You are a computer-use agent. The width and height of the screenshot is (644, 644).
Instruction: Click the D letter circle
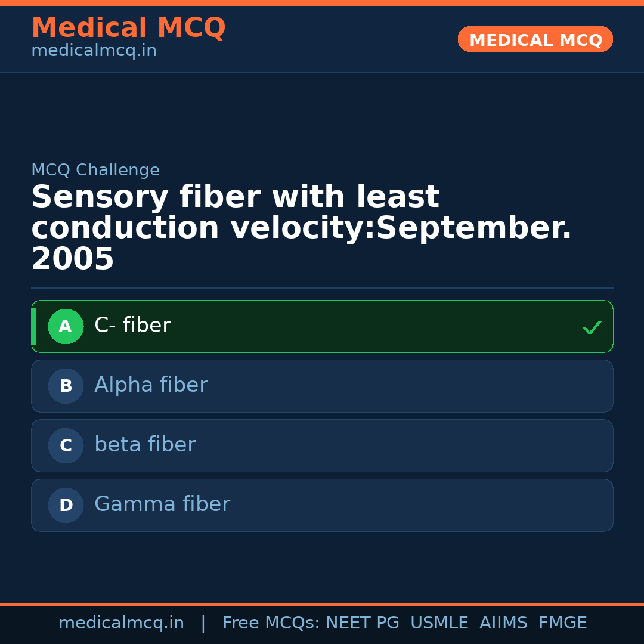tap(66, 505)
